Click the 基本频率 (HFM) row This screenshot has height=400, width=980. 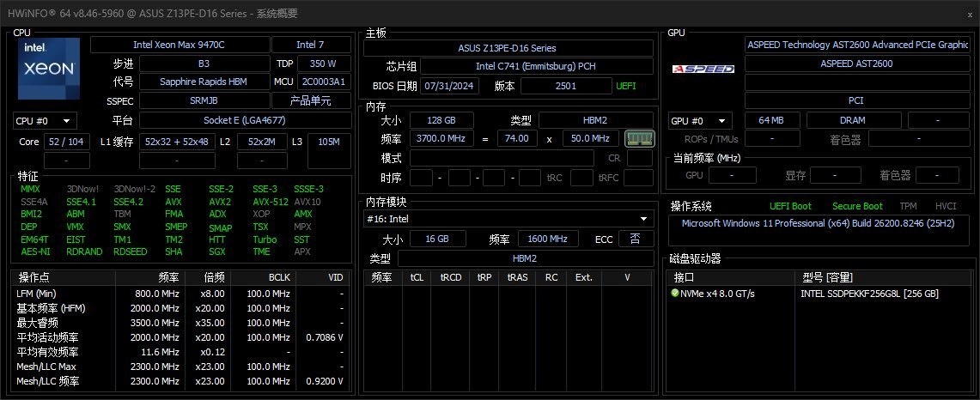(180, 308)
